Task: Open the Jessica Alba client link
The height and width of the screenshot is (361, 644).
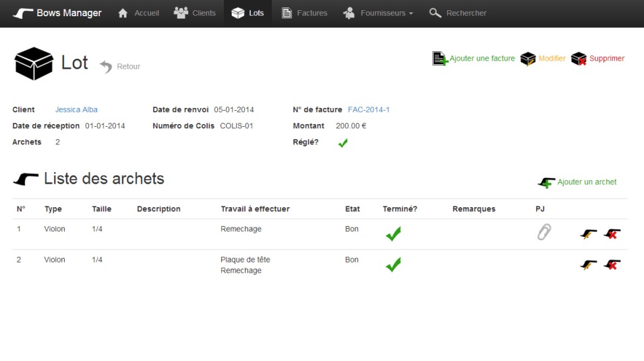Action: (x=76, y=109)
